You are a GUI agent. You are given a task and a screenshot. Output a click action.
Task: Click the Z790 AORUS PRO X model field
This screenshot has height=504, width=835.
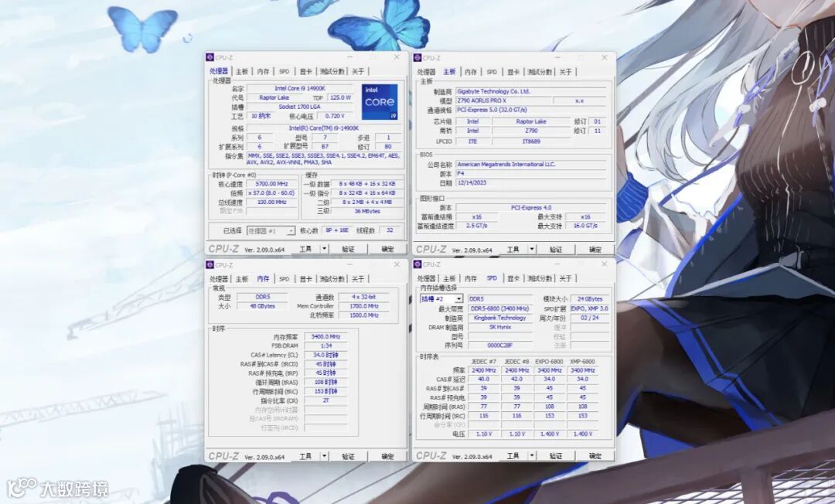click(x=503, y=100)
